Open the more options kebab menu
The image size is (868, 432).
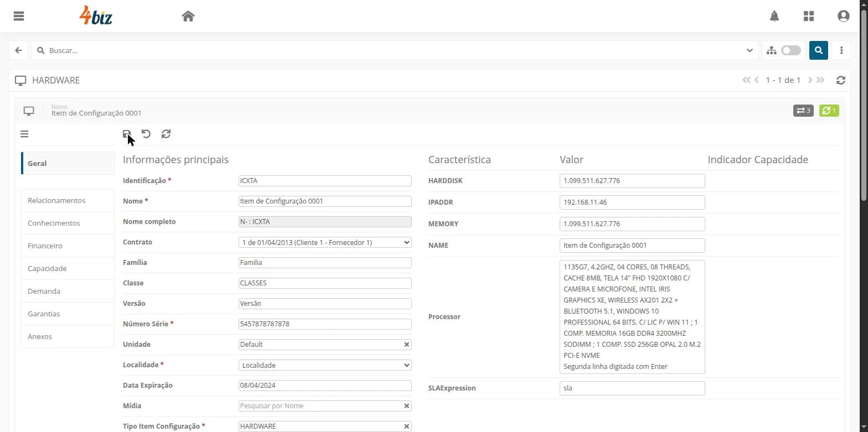coord(841,50)
